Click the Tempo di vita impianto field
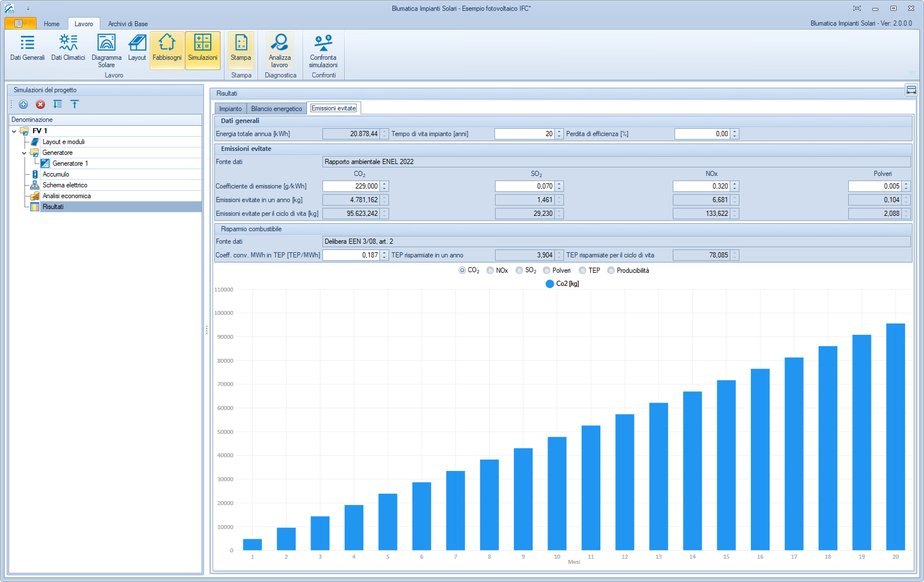The image size is (924, 582). 524,134
